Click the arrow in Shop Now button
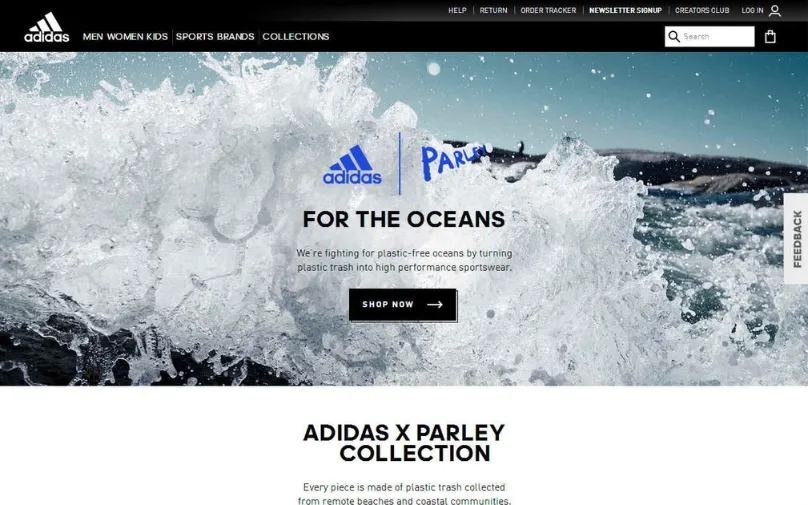 pyautogui.click(x=434, y=305)
